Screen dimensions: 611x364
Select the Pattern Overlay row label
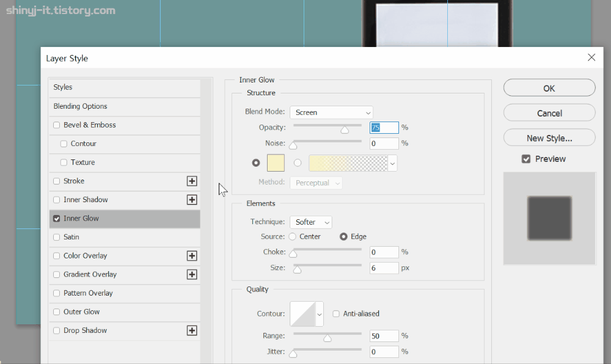(x=88, y=293)
